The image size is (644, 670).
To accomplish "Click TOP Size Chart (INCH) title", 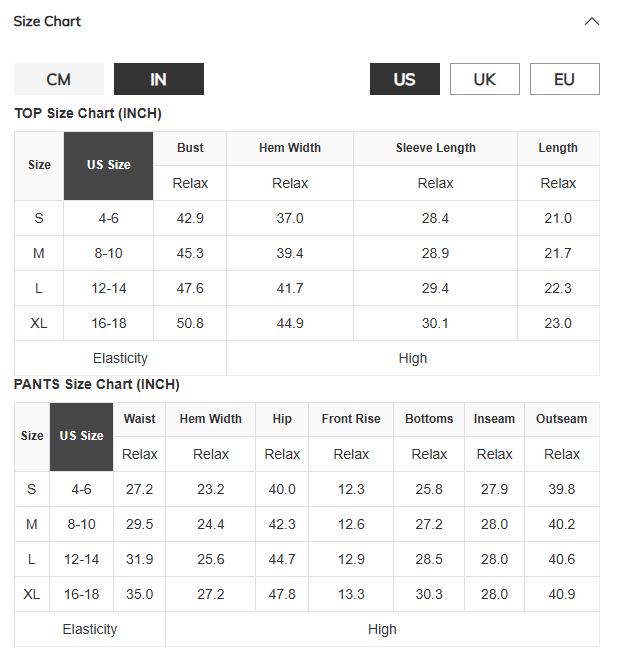I will pyautogui.click(x=88, y=113).
